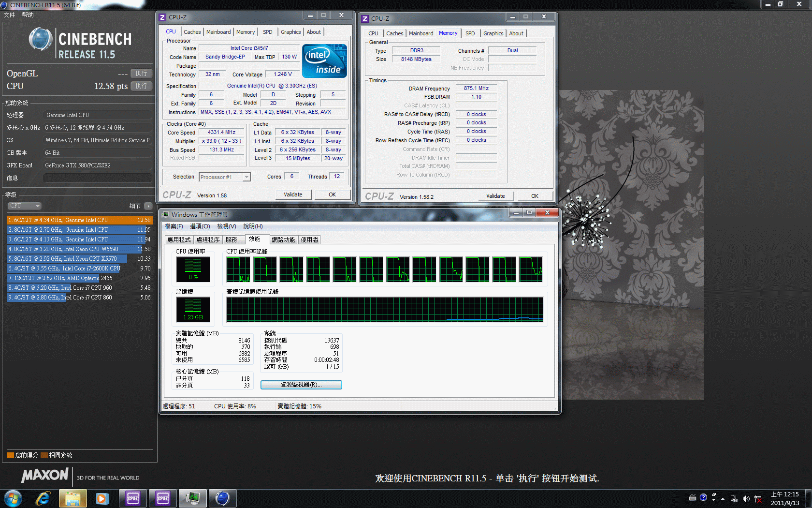Click the Cinebench title bar app icon
The height and width of the screenshot is (508, 812).
[x=4, y=5]
